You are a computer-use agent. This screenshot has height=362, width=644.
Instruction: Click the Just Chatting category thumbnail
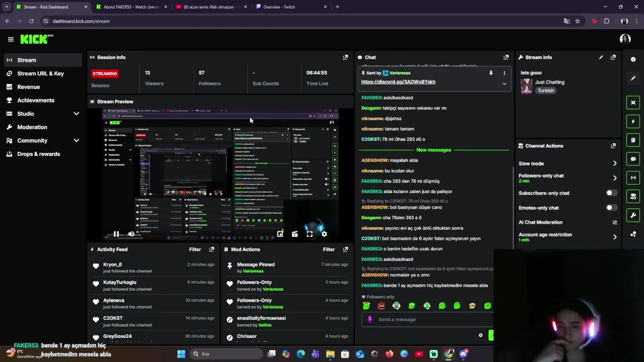(526, 86)
